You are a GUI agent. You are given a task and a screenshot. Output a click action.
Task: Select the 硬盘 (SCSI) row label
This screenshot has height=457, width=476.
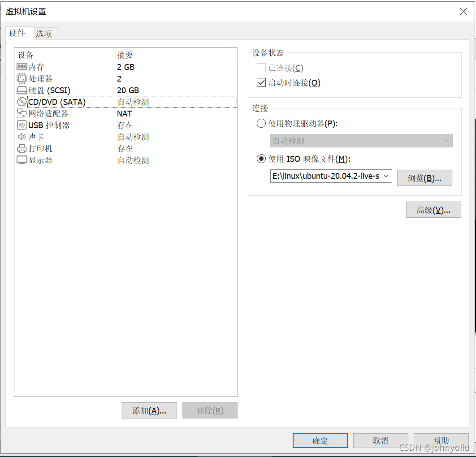49,90
